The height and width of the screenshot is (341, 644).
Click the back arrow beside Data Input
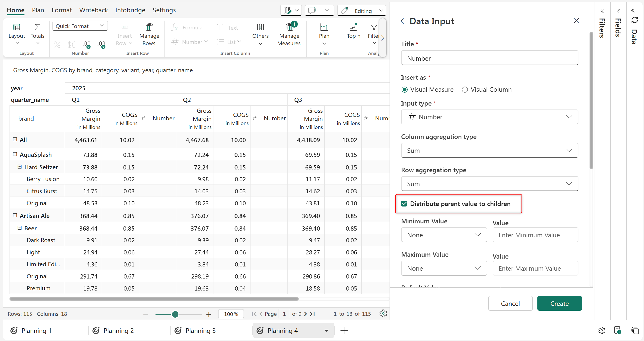[402, 21]
